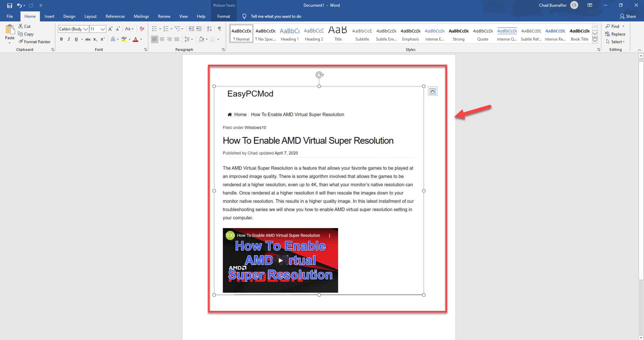Activate the Format Painter
The width and height of the screenshot is (644, 340).
[35, 42]
